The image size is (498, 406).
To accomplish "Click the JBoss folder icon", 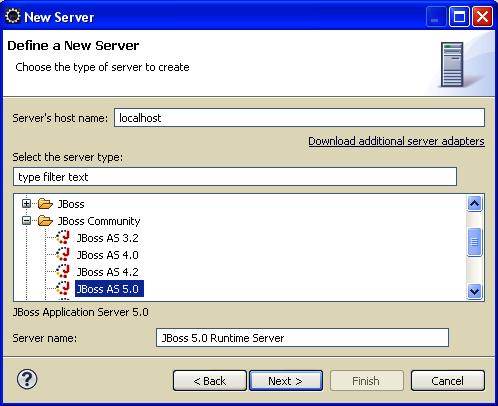I will pyautogui.click(x=45, y=203).
